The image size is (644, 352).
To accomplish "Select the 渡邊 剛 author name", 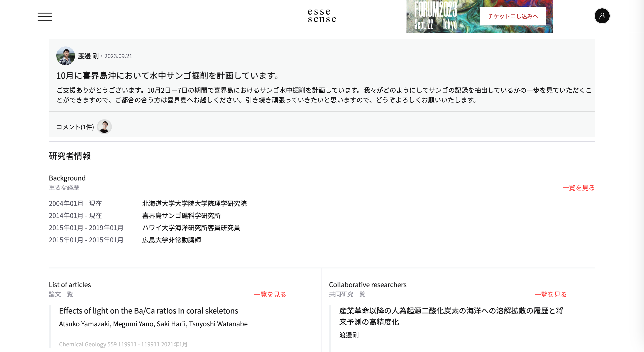I will 89,56.
